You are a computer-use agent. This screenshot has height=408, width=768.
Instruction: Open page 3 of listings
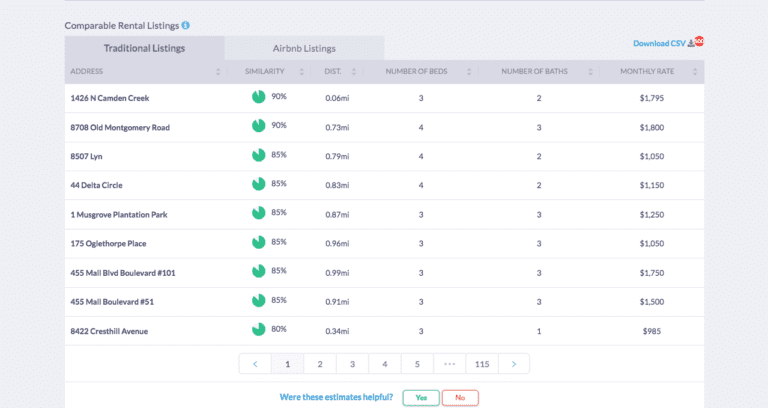click(x=352, y=364)
